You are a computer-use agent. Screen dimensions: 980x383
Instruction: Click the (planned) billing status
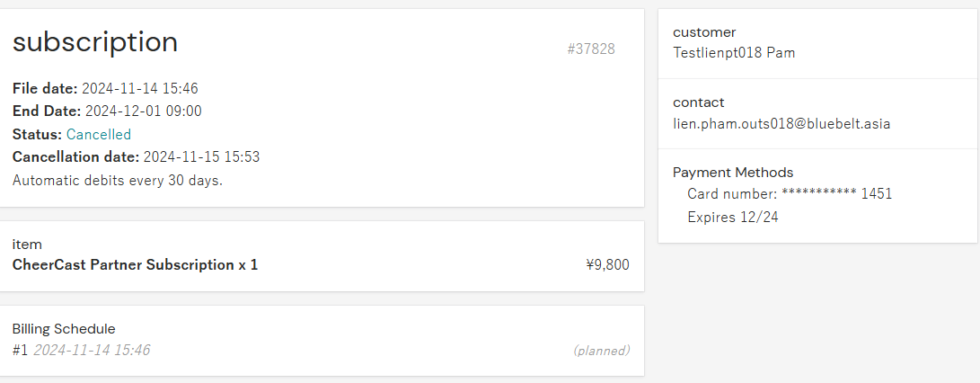[601, 350]
